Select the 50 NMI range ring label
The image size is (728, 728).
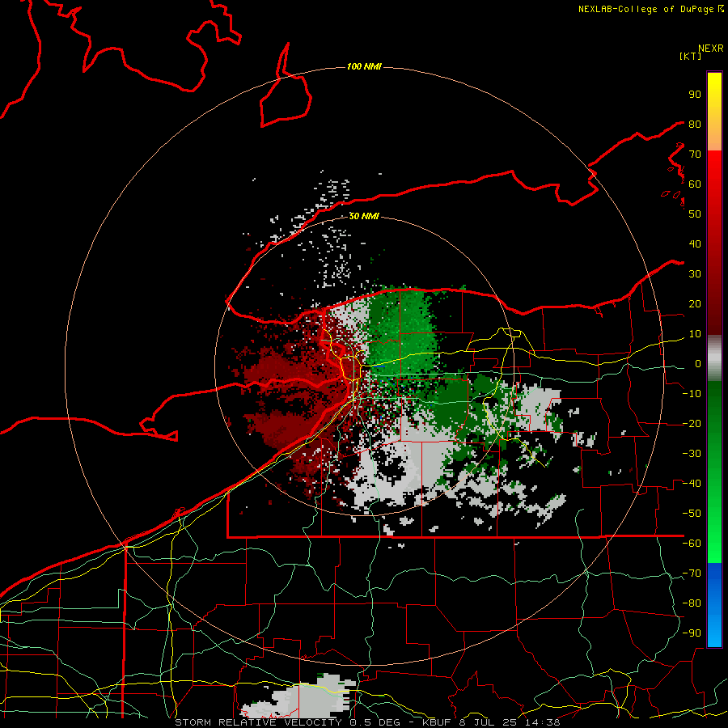364,216
